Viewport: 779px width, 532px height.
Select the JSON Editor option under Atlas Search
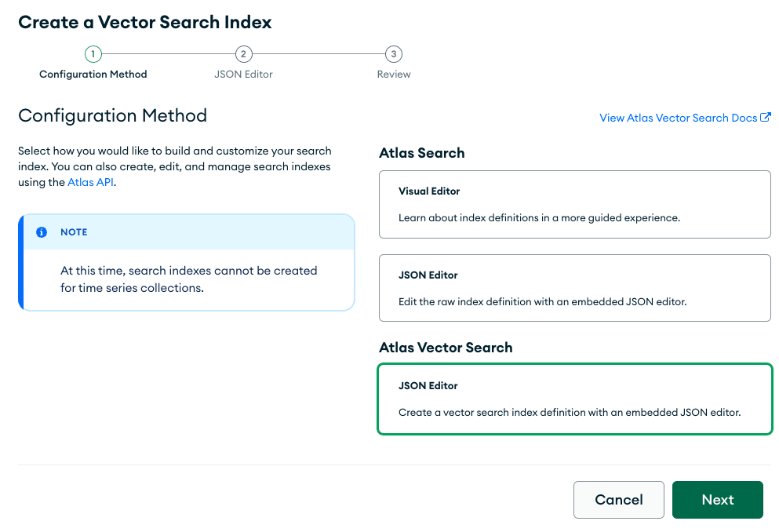click(574, 288)
